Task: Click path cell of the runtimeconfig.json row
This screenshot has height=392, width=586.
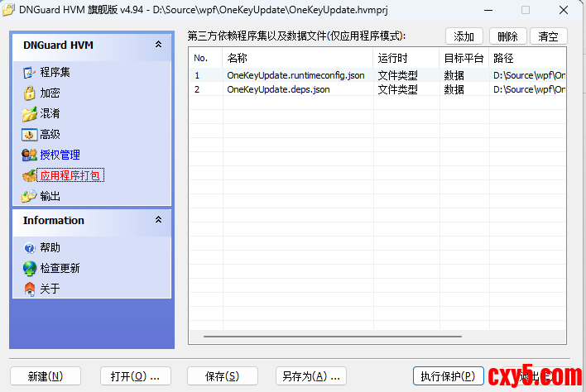Action: (x=529, y=75)
